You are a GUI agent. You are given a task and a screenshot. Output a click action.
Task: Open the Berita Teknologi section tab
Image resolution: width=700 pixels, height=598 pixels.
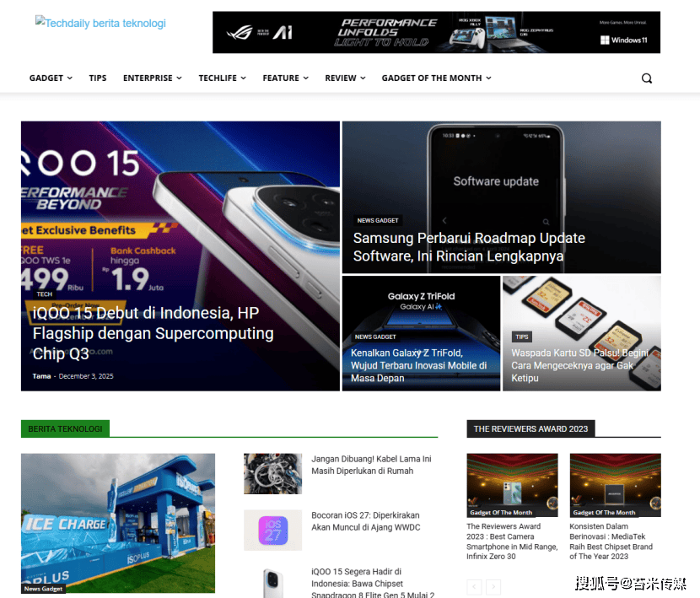coord(65,428)
